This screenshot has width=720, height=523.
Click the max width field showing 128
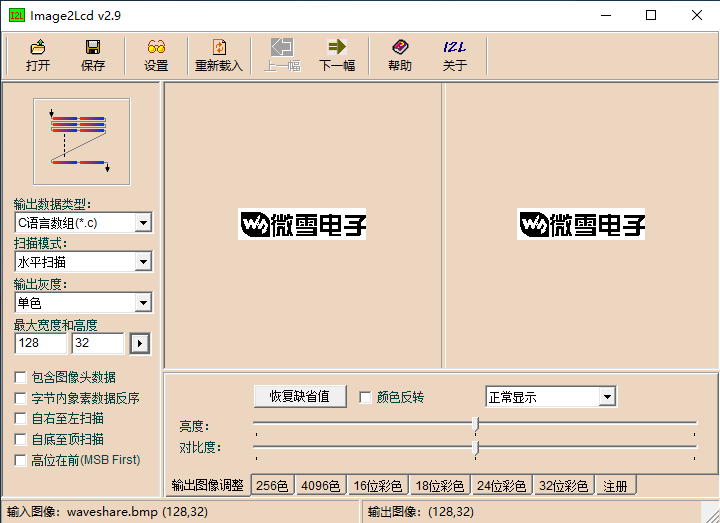41,343
